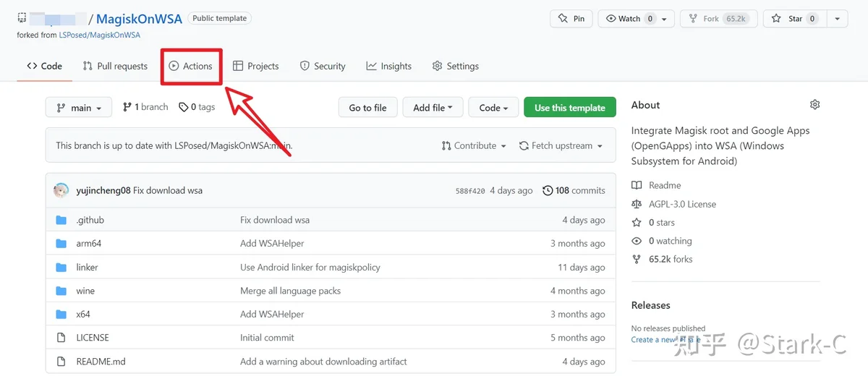Click the file icon next to LICENSE
Screen dimensions: 868x379
click(61, 338)
